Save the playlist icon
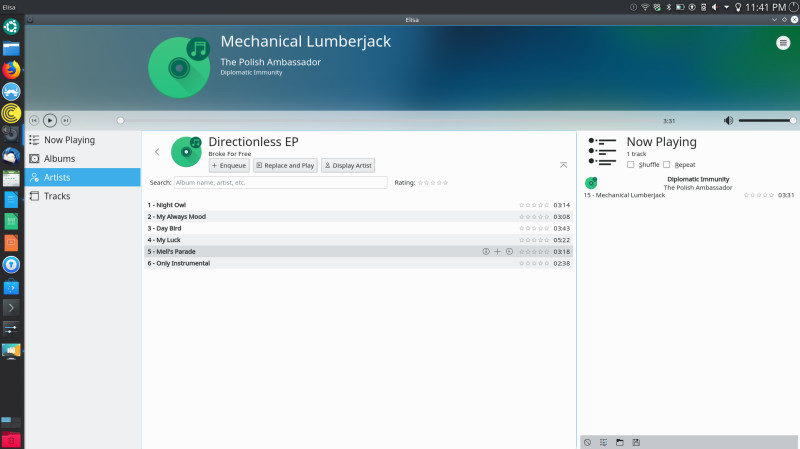Image resolution: width=800 pixels, height=449 pixels. (x=636, y=442)
